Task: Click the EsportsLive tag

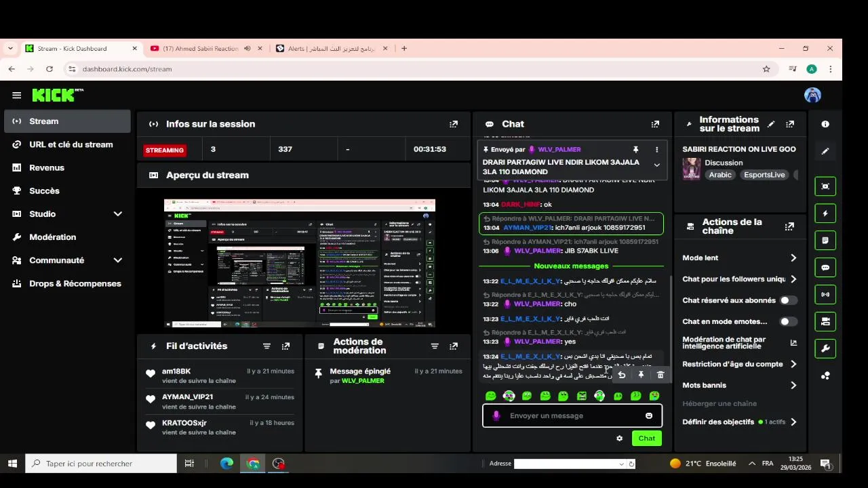Action: 764,175
